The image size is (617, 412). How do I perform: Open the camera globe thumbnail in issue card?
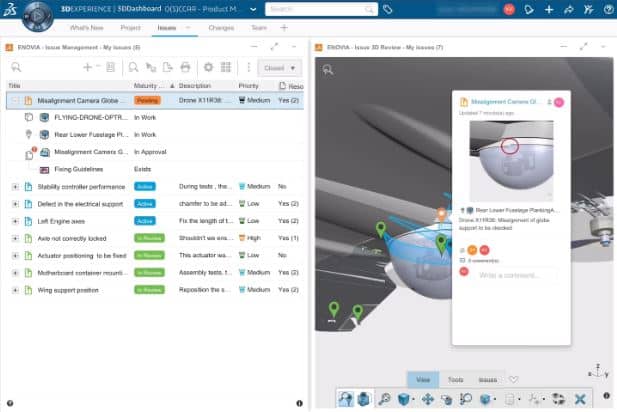[x=511, y=161]
